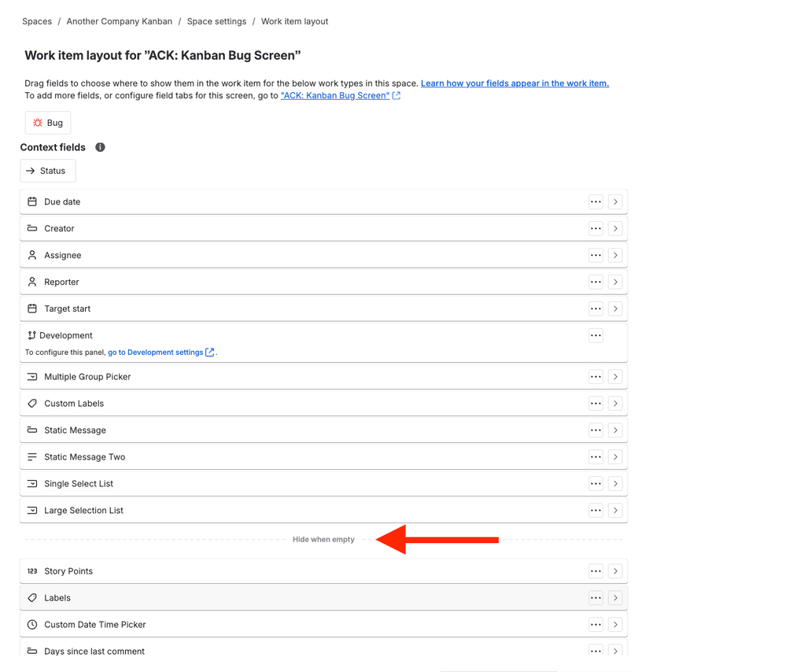The width and height of the screenshot is (786, 672).
Task: Click the tag icon on Custom Labels
Action: (x=32, y=403)
